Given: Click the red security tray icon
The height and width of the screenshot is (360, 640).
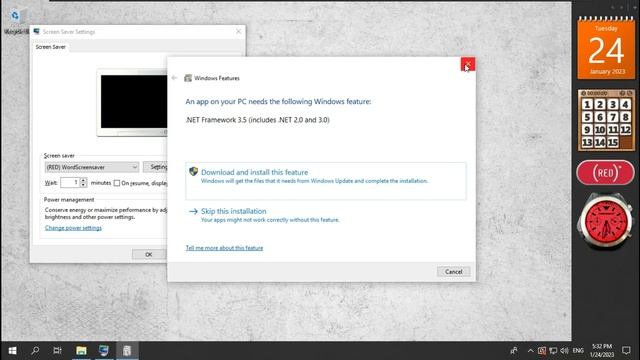Looking at the screenshot, I should [x=542, y=351].
